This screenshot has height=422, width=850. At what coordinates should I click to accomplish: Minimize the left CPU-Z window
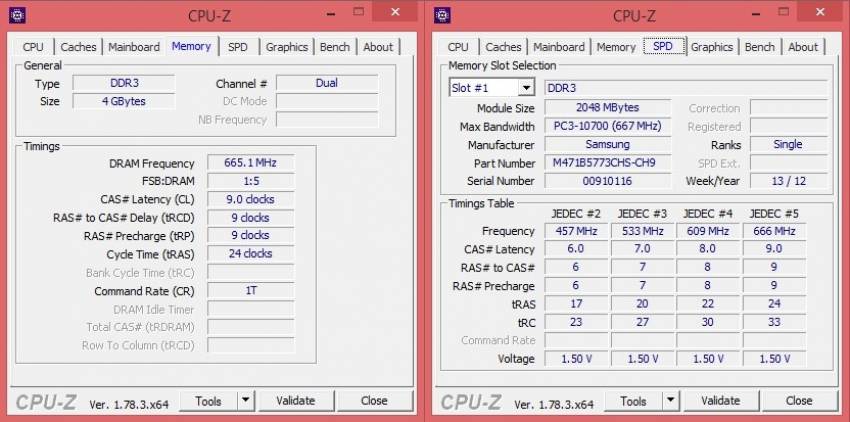(329, 12)
